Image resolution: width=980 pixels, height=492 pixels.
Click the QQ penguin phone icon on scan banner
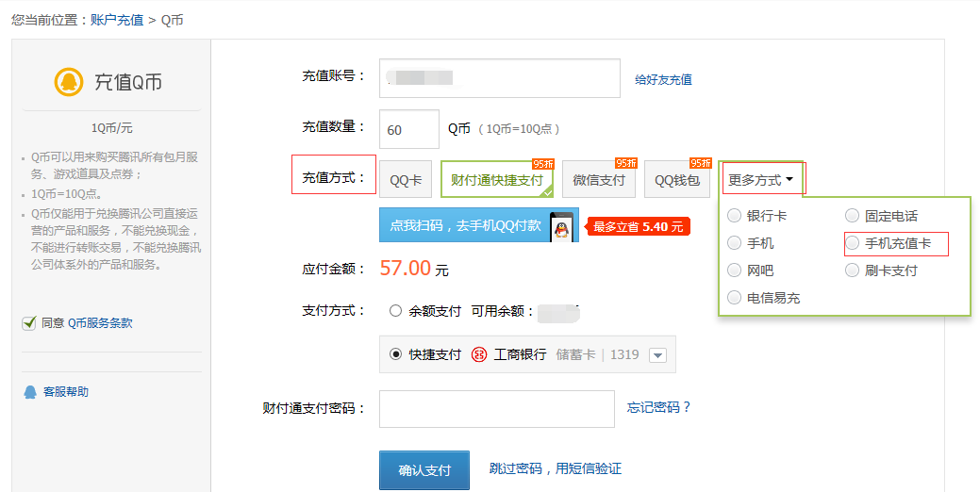562,226
